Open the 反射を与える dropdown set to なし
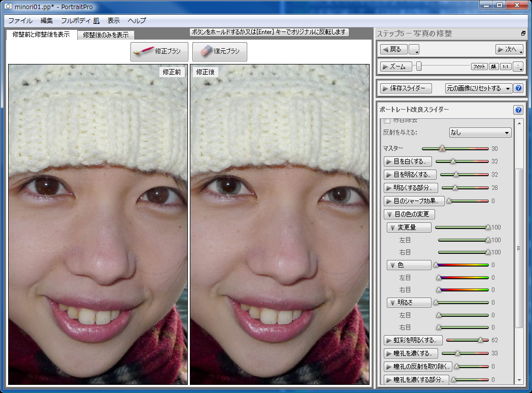532x393 pixels. point(480,133)
